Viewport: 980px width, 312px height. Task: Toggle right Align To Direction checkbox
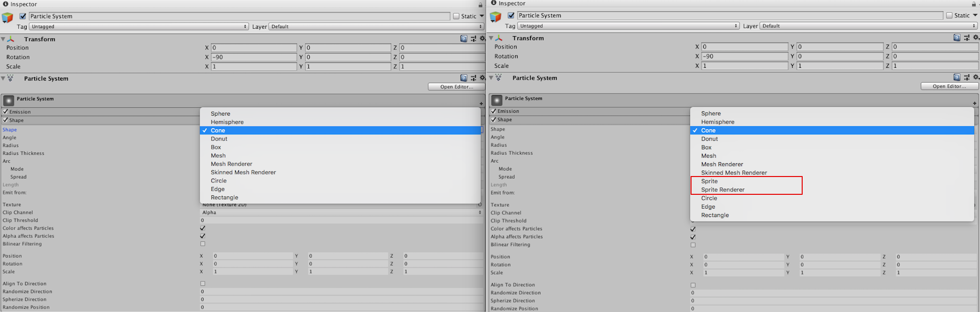pyautogui.click(x=693, y=285)
